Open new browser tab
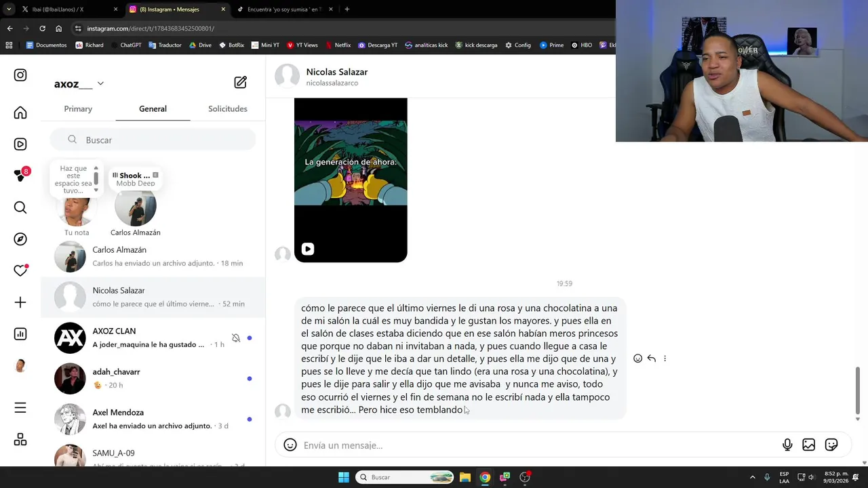Viewport: 868px width, 488px height. coord(347,9)
